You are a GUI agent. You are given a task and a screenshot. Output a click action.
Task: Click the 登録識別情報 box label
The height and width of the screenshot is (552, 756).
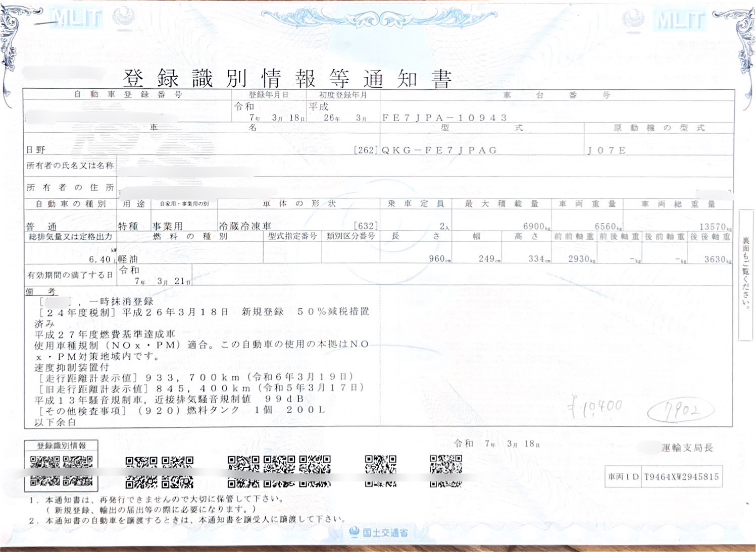(x=61, y=446)
